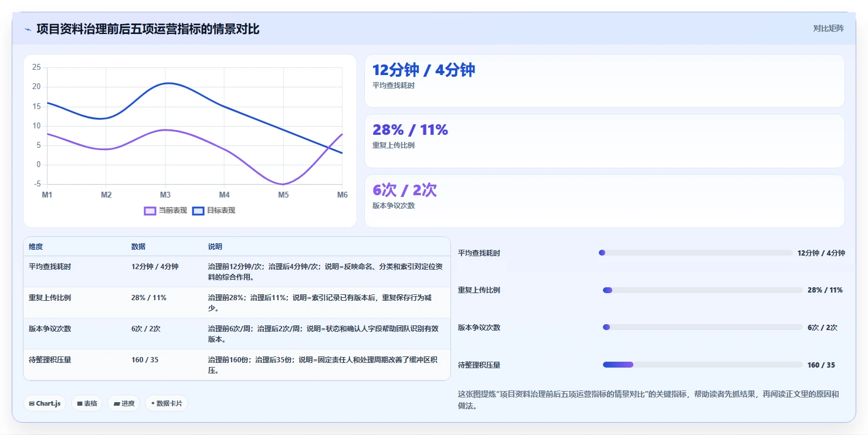Screen dimensions: 868x435
Task: Click the summary paragraph starting 这张图提炼
Action: coord(649,400)
